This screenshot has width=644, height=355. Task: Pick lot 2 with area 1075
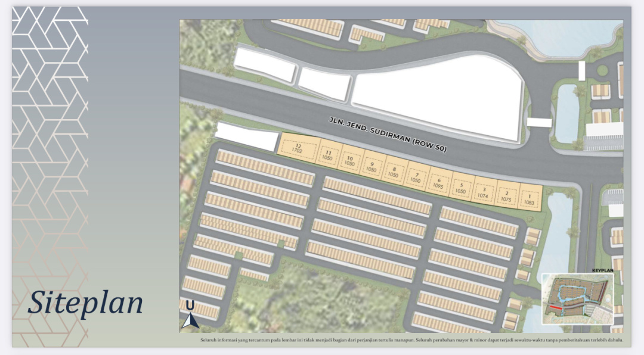tap(506, 197)
